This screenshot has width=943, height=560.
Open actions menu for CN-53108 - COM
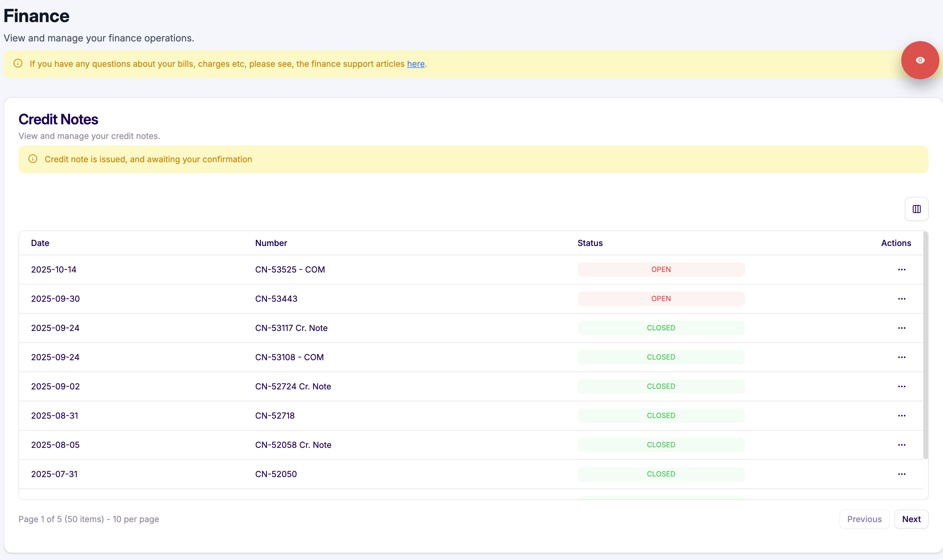coord(902,357)
